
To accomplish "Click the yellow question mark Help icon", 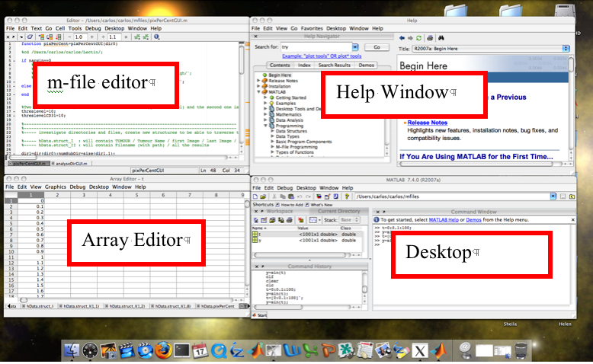I will pos(346,196).
